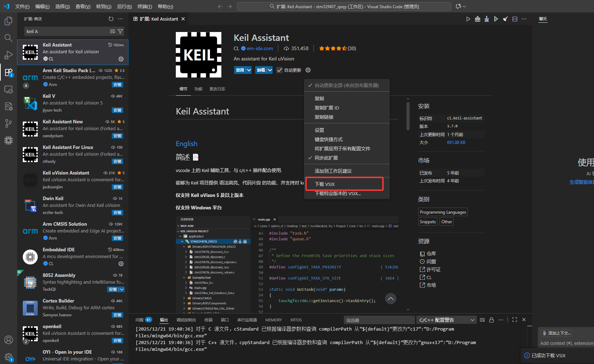Toggle sync this extension menu entry
594x364 pixels.
(347, 158)
